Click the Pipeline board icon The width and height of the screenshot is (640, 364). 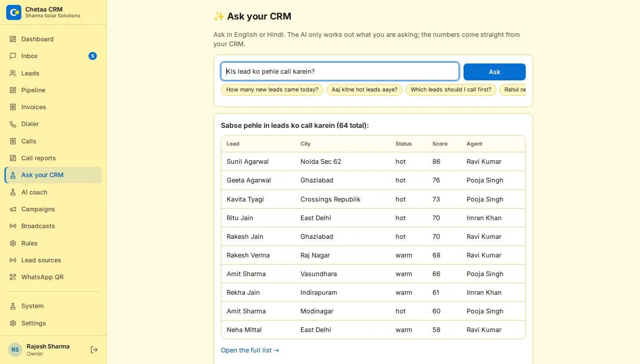[x=13, y=90]
